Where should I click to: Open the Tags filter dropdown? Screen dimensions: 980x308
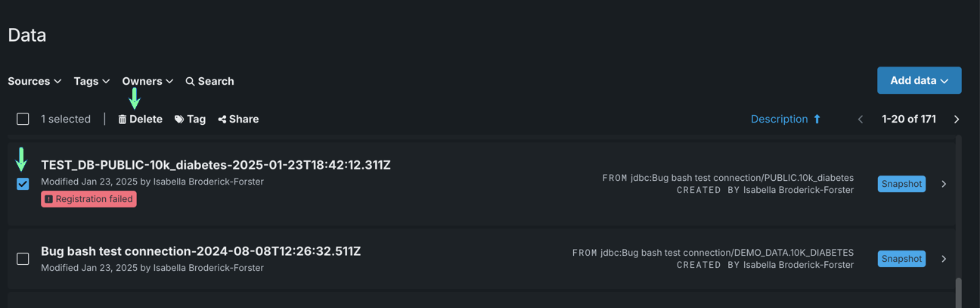pos(91,81)
